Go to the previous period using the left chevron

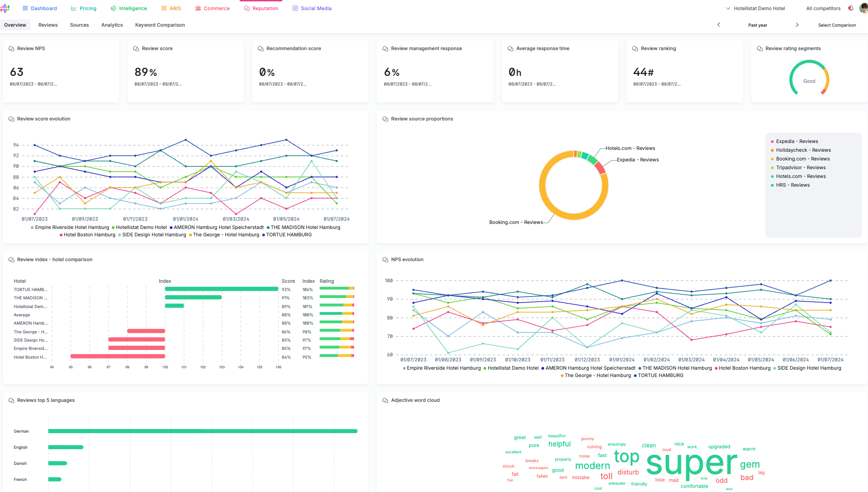pyautogui.click(x=719, y=25)
